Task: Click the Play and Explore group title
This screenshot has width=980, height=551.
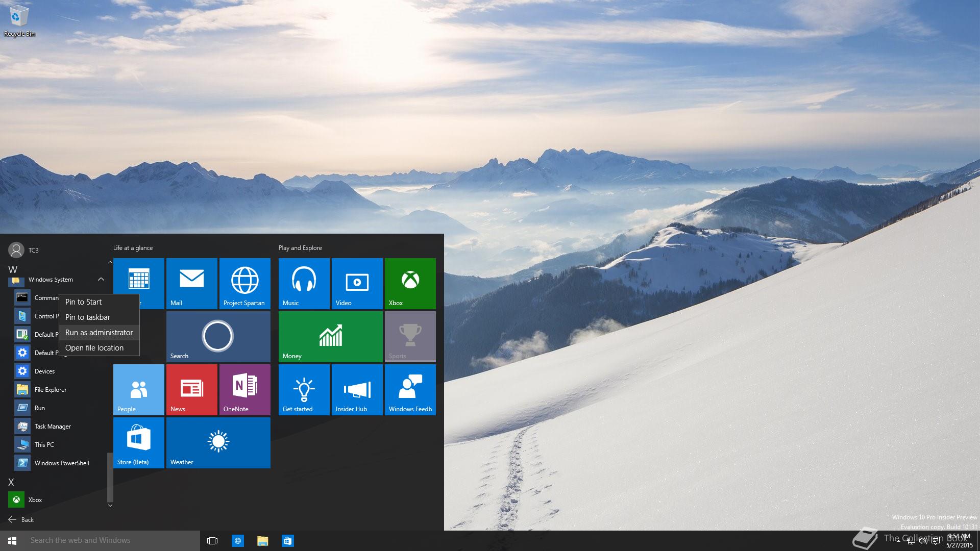Action: [x=300, y=248]
